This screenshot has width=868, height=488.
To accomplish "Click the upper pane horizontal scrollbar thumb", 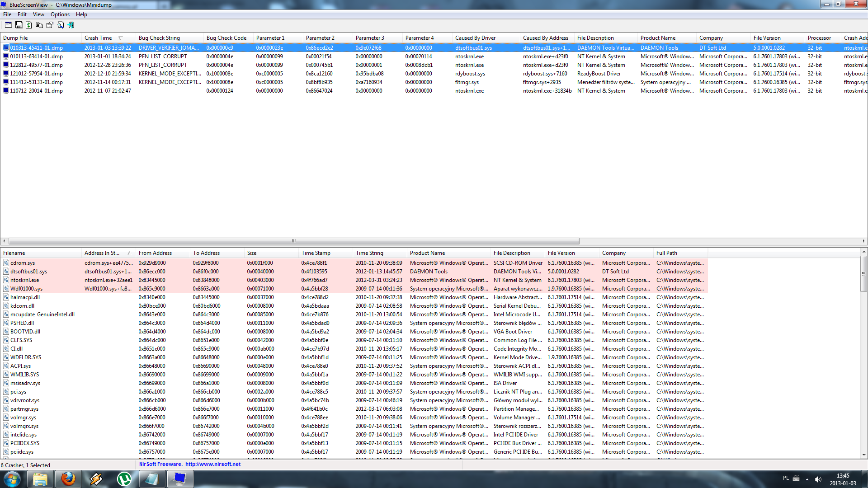I will pos(294,241).
